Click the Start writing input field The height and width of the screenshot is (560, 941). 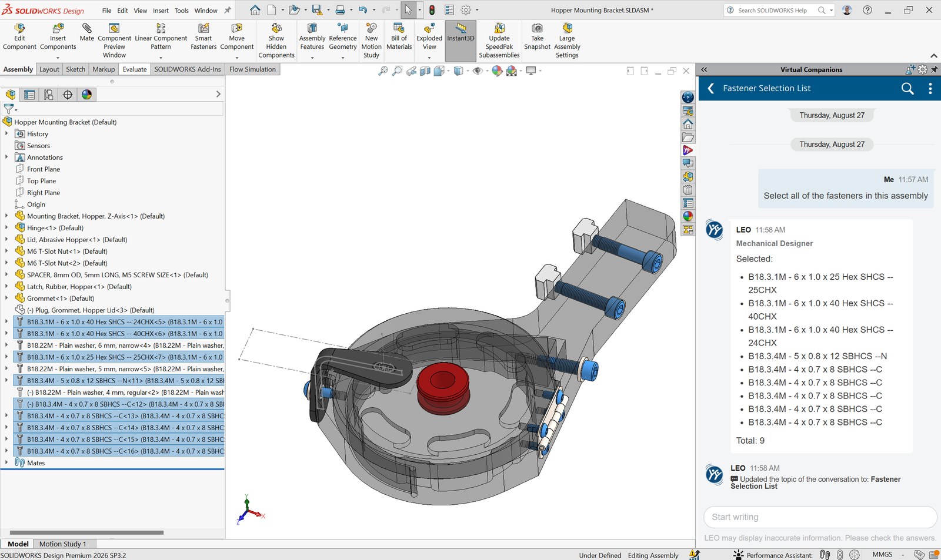click(820, 517)
